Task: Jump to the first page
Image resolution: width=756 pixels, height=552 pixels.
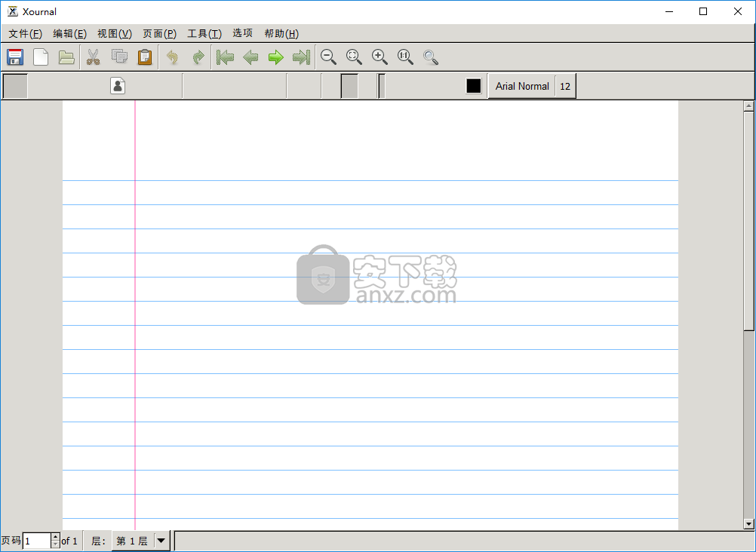Action: (x=225, y=57)
